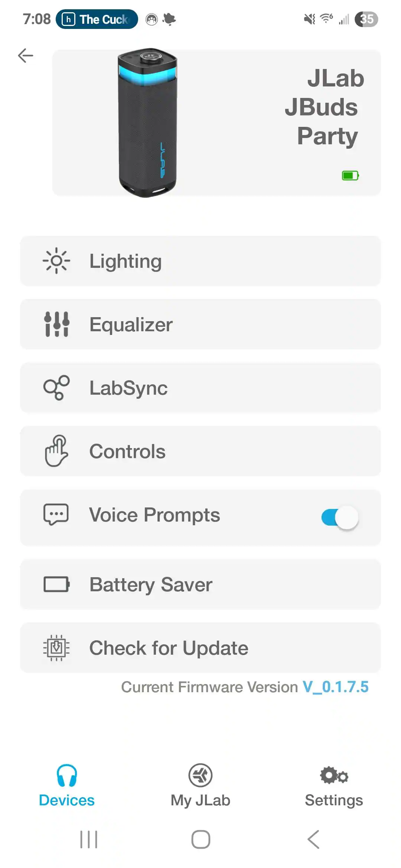Tap the Battery Saver battery icon
The height and width of the screenshot is (868, 401).
click(x=56, y=584)
